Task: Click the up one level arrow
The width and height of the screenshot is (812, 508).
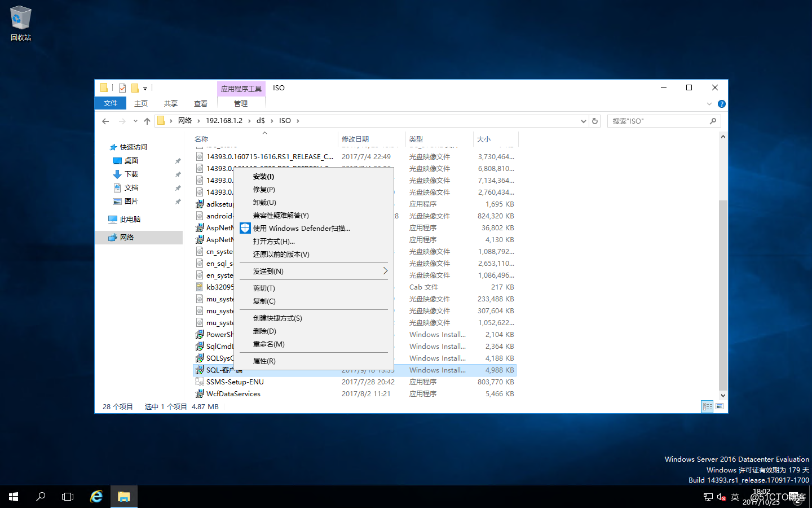Action: [x=147, y=121]
